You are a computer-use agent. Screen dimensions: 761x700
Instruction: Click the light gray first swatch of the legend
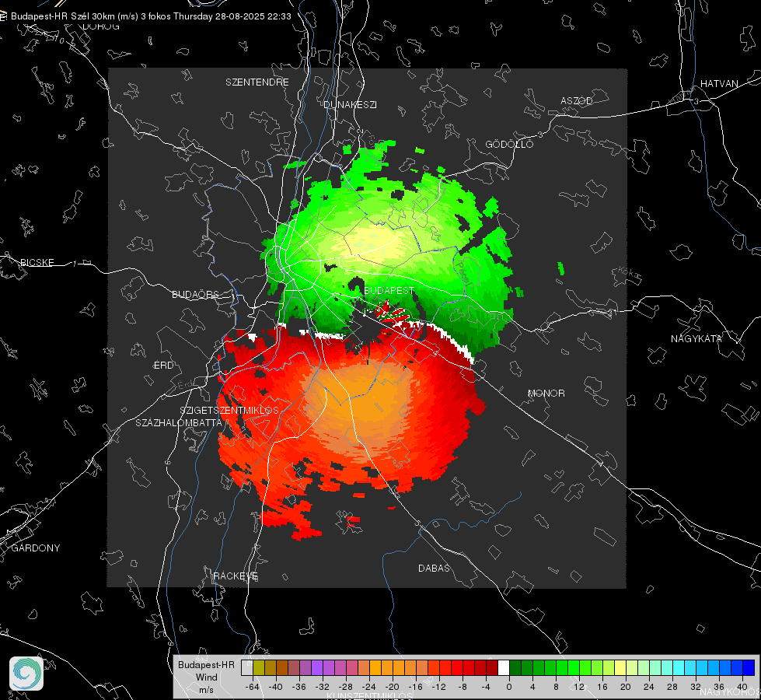pos(247,668)
